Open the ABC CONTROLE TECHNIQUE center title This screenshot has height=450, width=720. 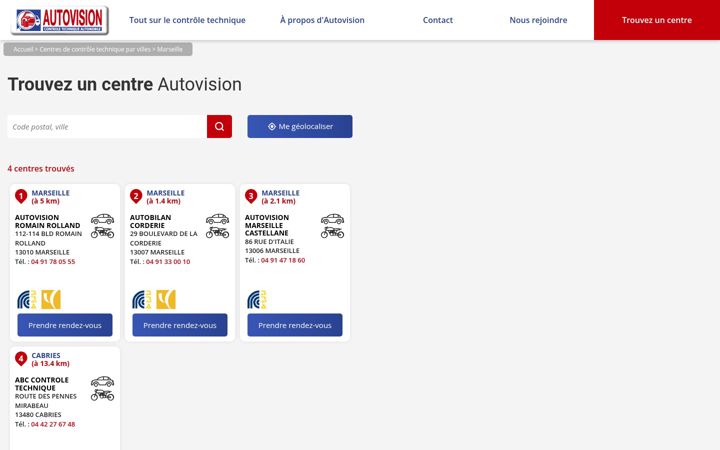point(41,384)
